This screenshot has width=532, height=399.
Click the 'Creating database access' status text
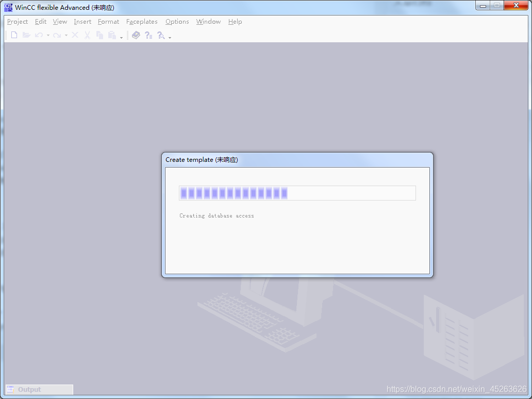point(217,216)
